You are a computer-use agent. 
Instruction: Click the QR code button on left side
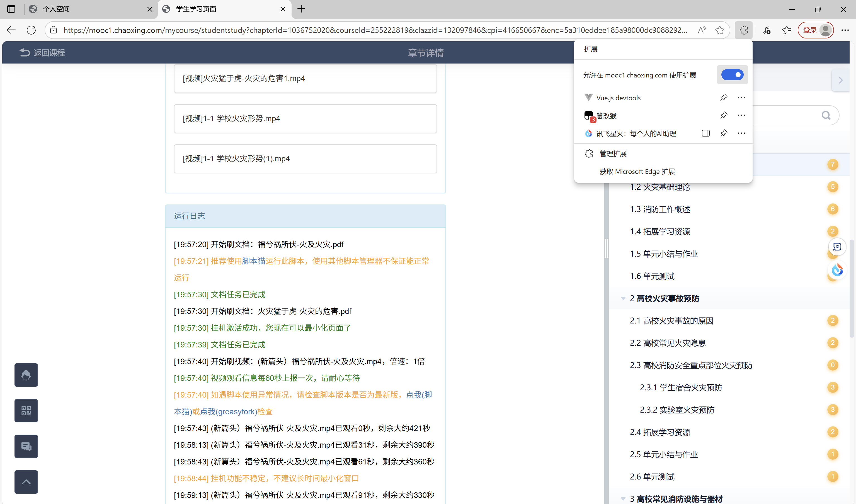click(x=26, y=411)
